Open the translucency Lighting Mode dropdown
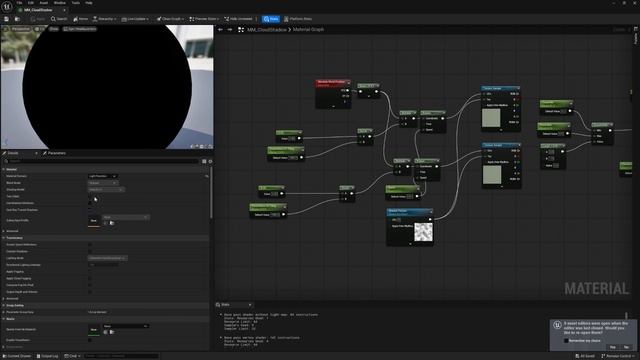 tap(108, 258)
